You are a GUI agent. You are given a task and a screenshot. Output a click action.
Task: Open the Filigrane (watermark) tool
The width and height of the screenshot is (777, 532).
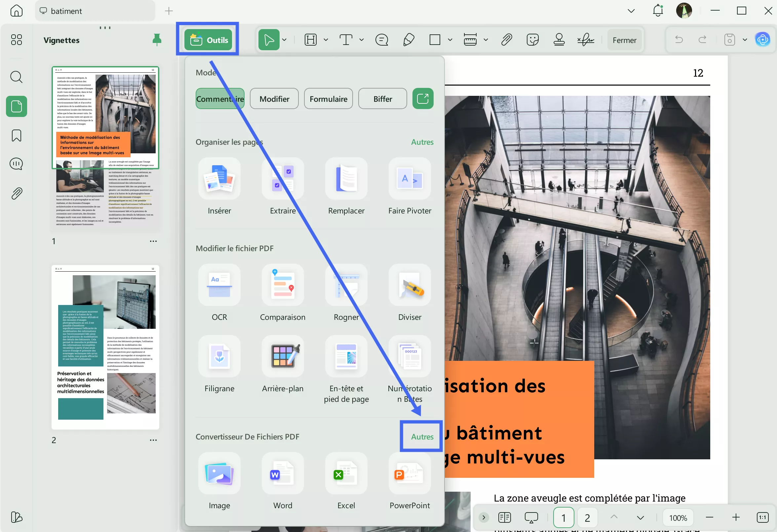tap(219, 364)
